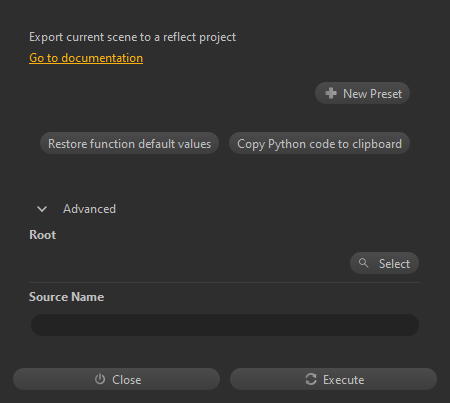
Task: Click the right end of Source Name field
Action: pos(410,325)
